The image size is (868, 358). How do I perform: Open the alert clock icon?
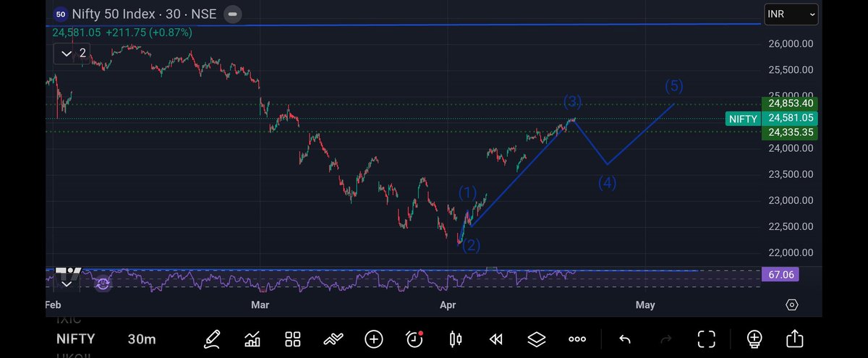pyautogui.click(x=414, y=338)
